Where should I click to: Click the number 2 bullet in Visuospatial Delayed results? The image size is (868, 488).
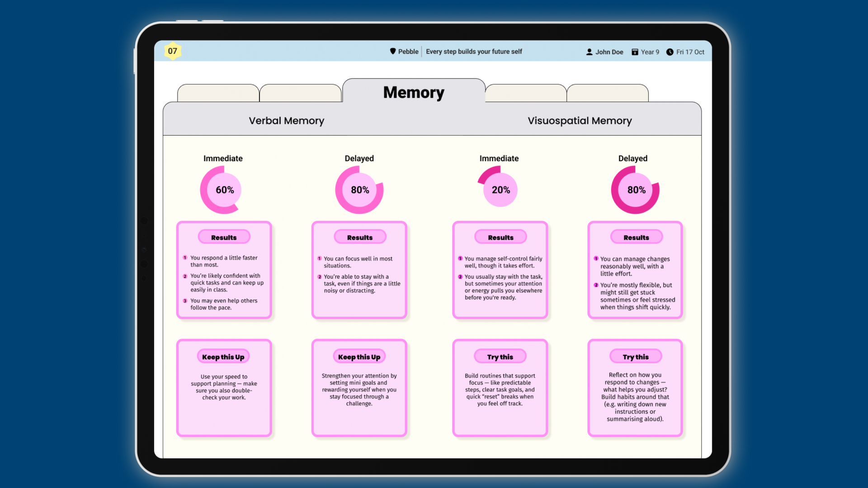[x=596, y=285]
